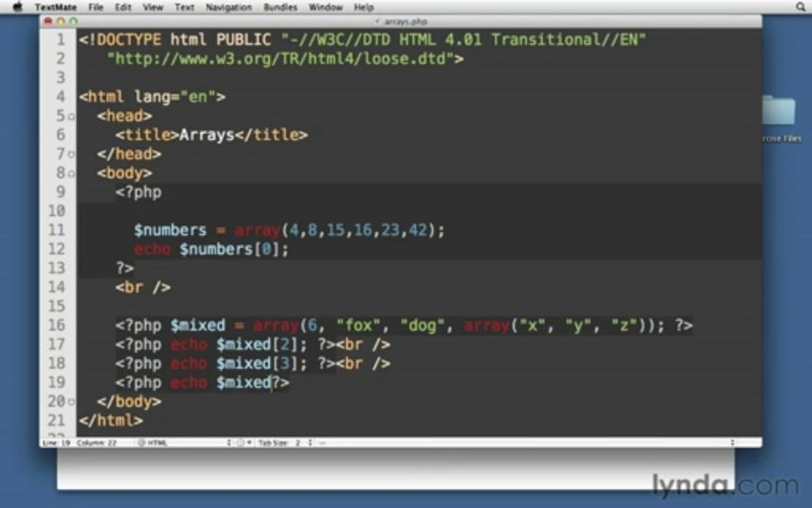This screenshot has width=812, height=508.
Task: Open the Apple menu
Action: pos(18,7)
